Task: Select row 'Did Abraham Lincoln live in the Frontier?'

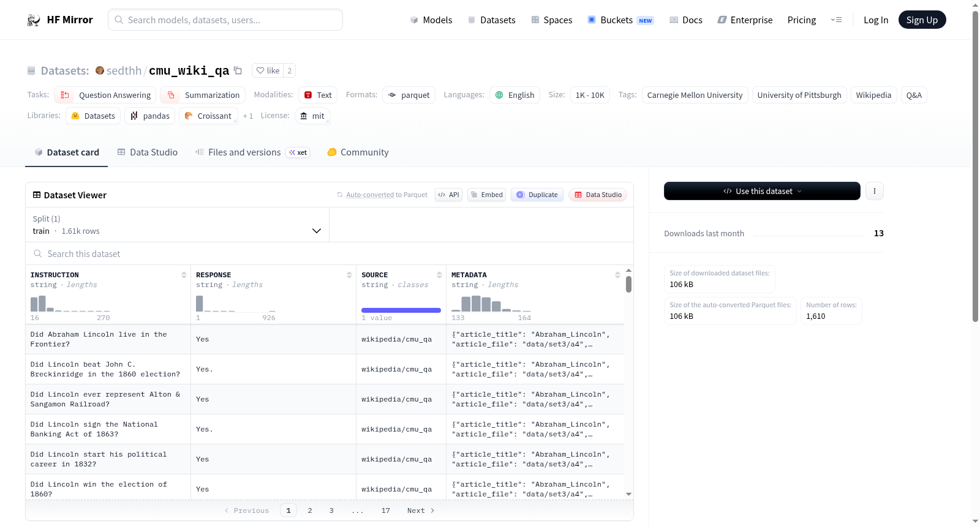Action: [x=325, y=339]
